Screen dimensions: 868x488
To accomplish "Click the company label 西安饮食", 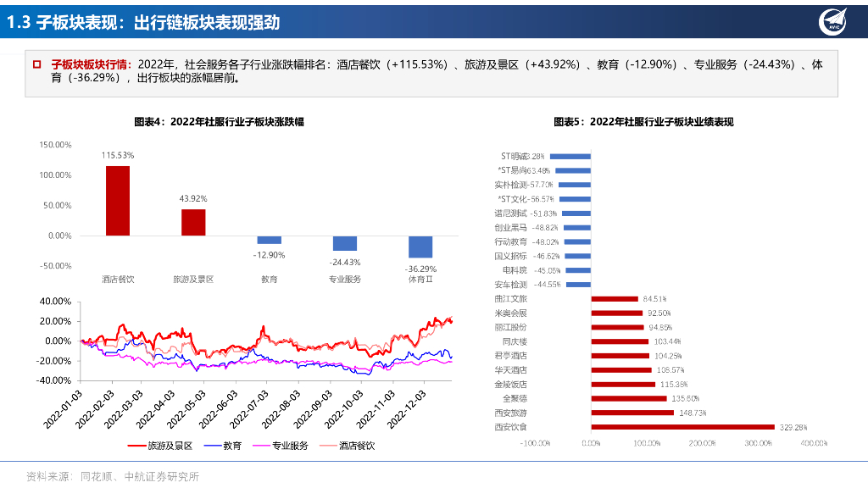I will 511,427.
